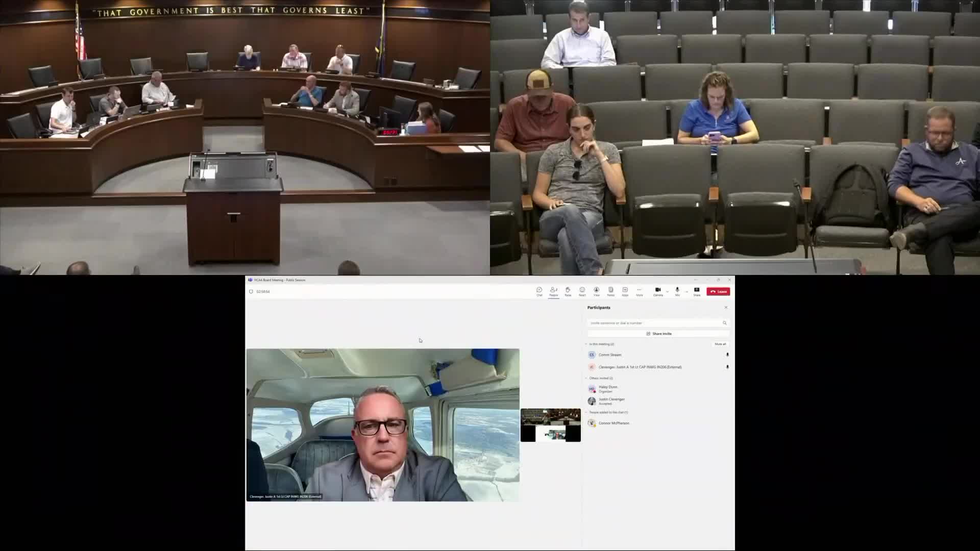Viewport: 980px width, 551px height.
Task: Open the More options menu
Action: click(x=639, y=290)
